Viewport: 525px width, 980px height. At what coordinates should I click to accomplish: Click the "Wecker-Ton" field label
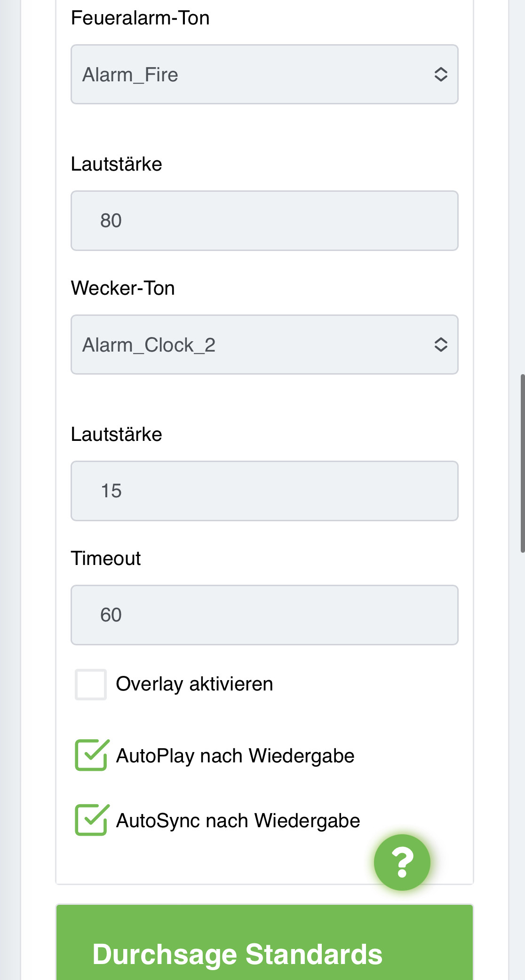point(123,288)
